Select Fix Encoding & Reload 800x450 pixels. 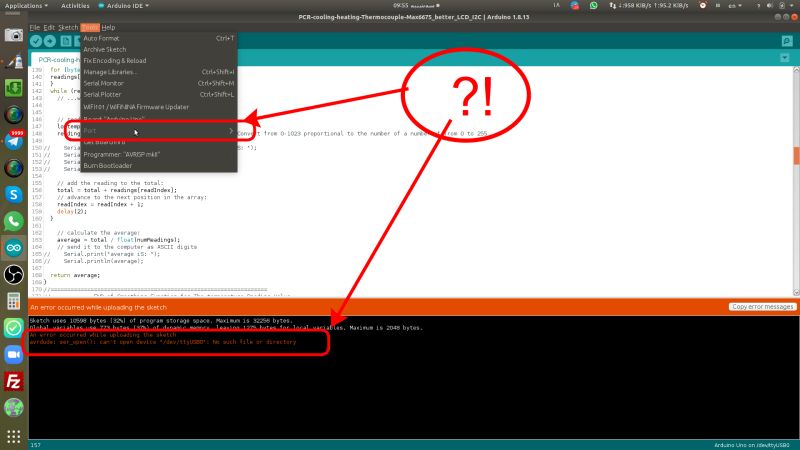(x=159, y=61)
